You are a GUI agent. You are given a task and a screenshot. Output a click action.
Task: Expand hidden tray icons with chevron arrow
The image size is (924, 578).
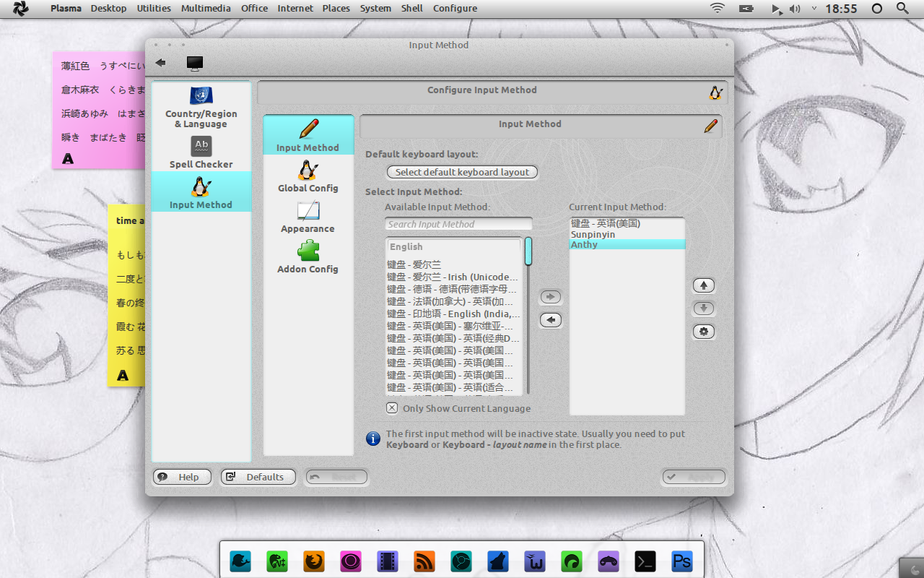[x=814, y=9]
